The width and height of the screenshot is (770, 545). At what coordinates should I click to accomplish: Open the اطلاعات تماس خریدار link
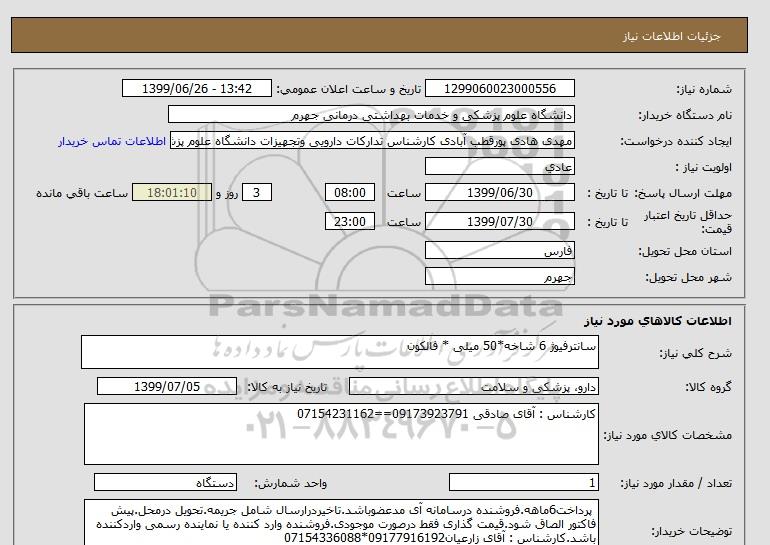[x=112, y=141]
